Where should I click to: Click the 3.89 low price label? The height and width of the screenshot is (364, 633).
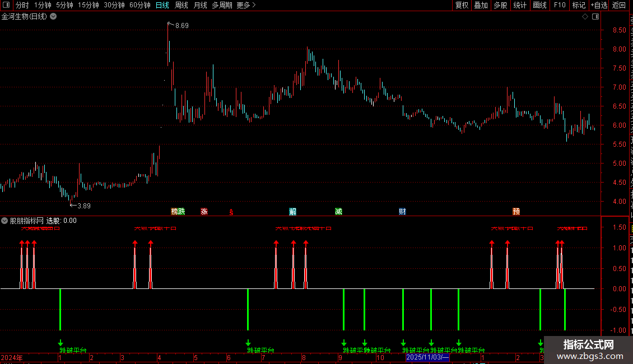coord(84,206)
